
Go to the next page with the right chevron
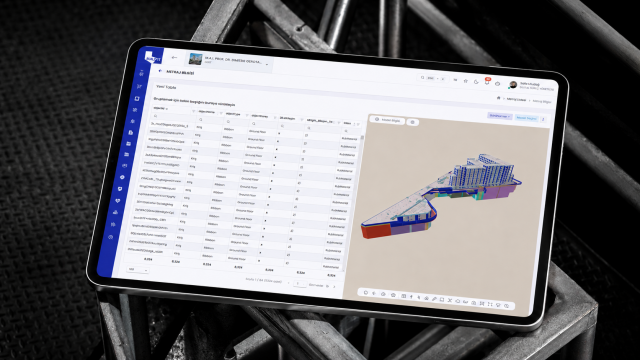coord(334,287)
